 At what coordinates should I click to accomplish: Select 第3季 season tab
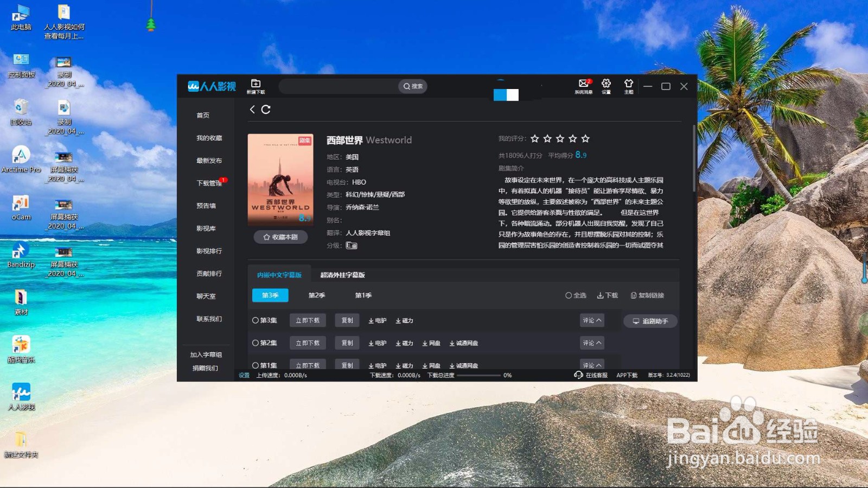270,295
